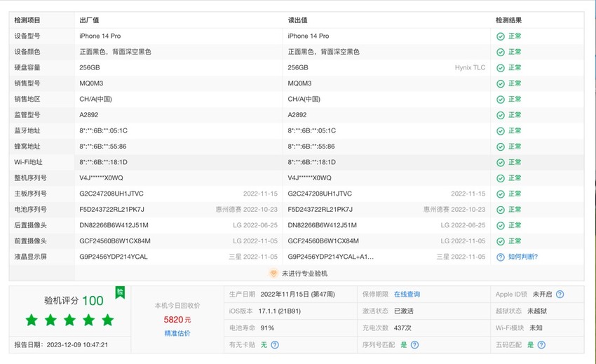
Task: Click the green check icon in 整机序列号 row
Action: click(x=501, y=178)
